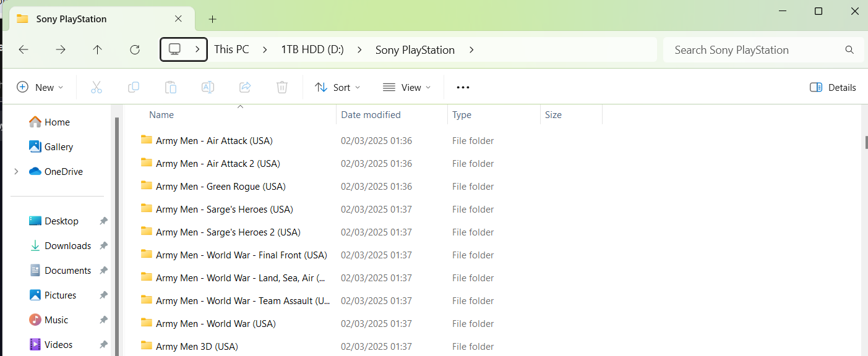Unpin Videos using its pin icon

(103, 344)
